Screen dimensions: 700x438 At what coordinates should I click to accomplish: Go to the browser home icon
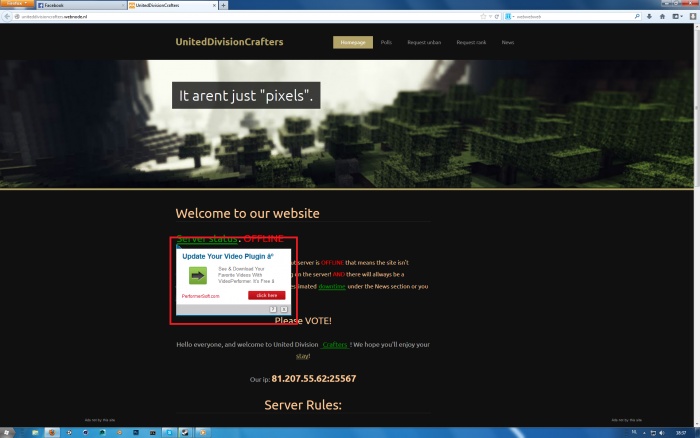(x=662, y=17)
